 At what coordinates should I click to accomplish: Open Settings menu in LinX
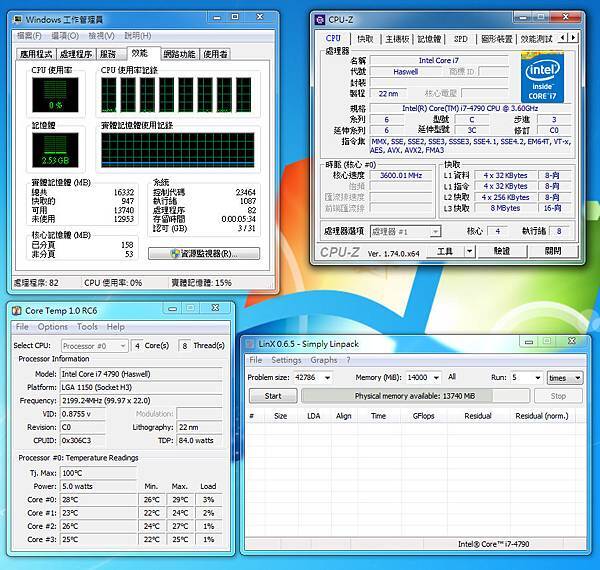pyautogui.click(x=286, y=360)
